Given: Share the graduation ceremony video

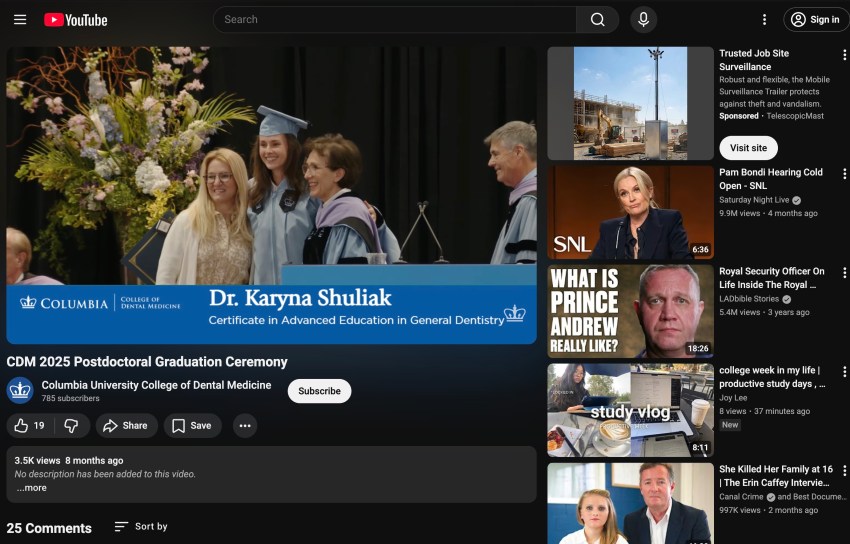Looking at the screenshot, I should [126, 426].
